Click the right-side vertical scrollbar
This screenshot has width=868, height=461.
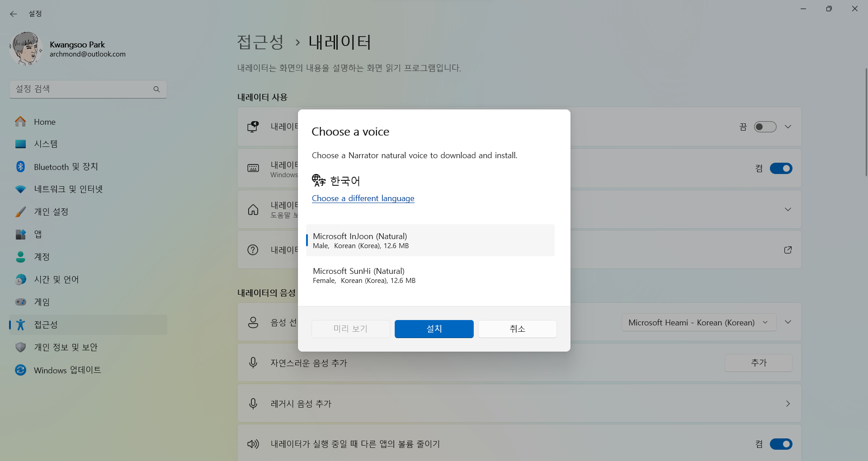click(866, 122)
